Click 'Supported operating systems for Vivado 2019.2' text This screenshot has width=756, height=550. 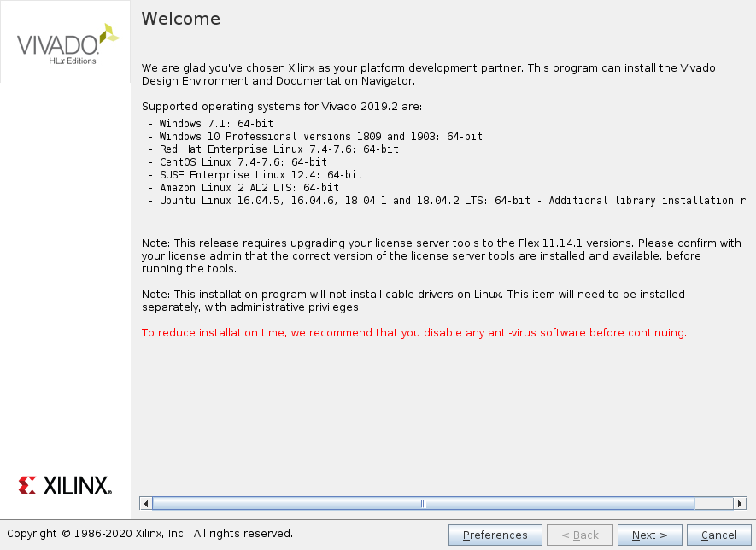pyautogui.click(x=282, y=107)
